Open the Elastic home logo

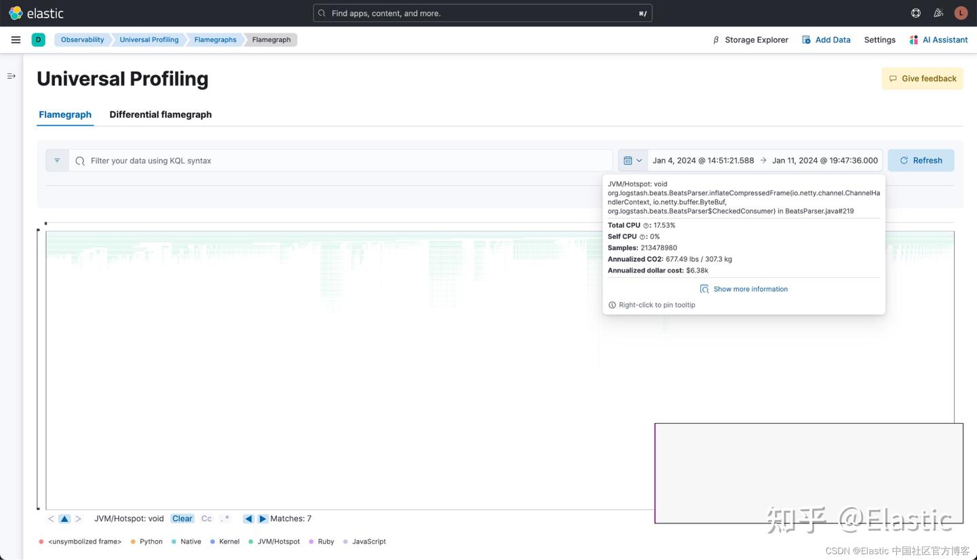[36, 13]
